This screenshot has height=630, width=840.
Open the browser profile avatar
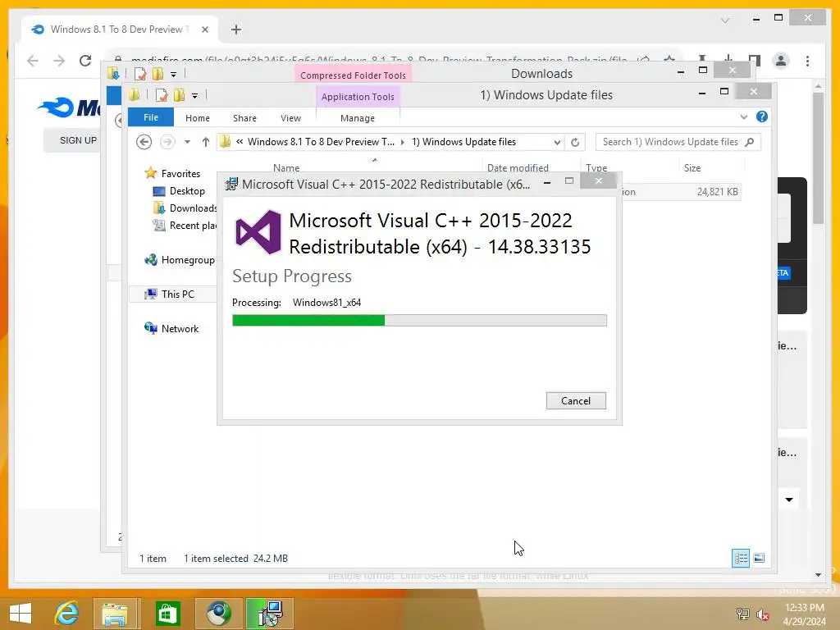click(x=781, y=61)
